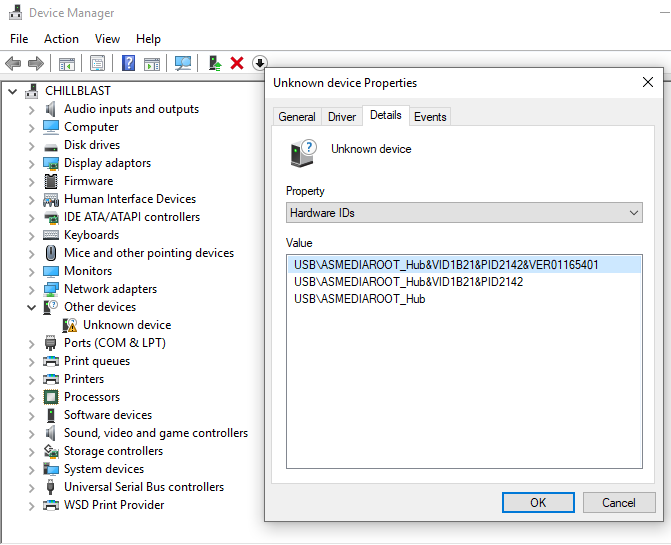Click the Ports (COM & LPT) icon
Image resolution: width=671 pixels, height=545 pixels.
(x=50, y=343)
